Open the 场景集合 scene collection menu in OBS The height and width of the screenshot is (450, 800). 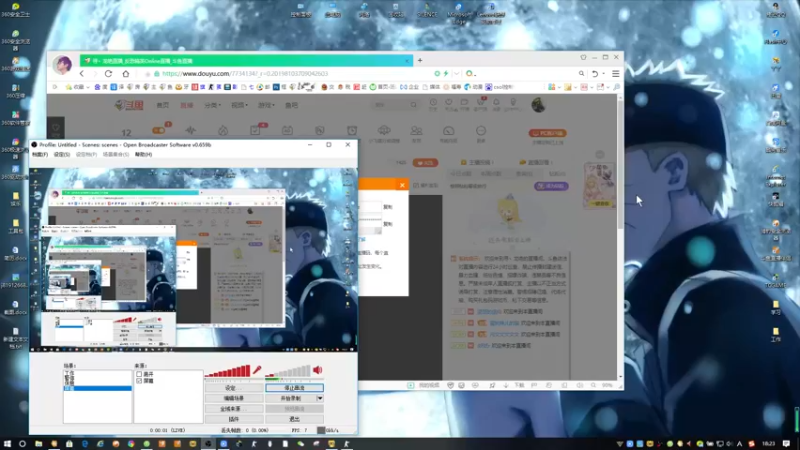coord(116,154)
